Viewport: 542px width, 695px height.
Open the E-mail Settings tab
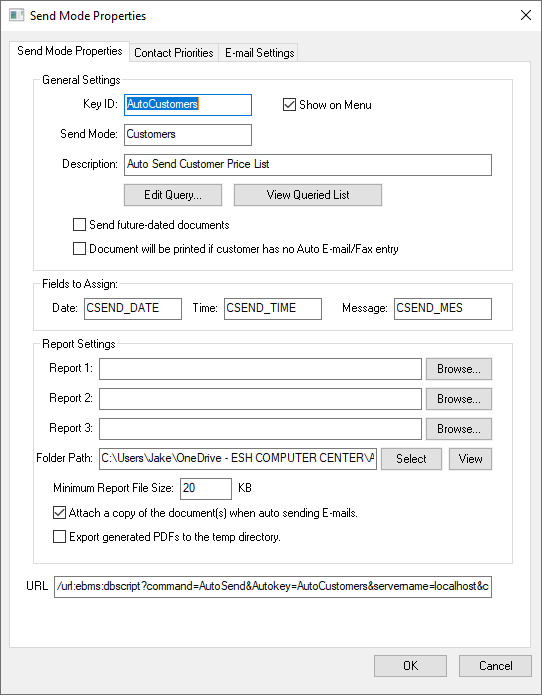(259, 53)
